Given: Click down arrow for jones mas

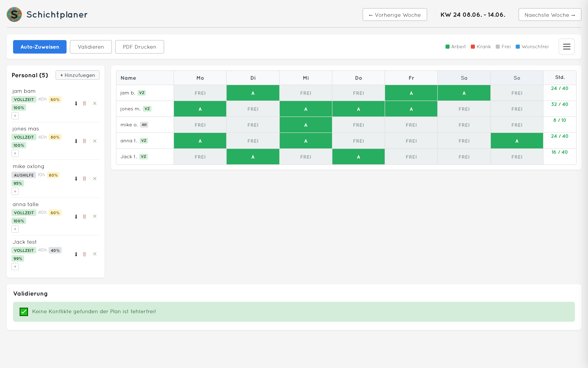Looking at the screenshot, I should (76, 141).
